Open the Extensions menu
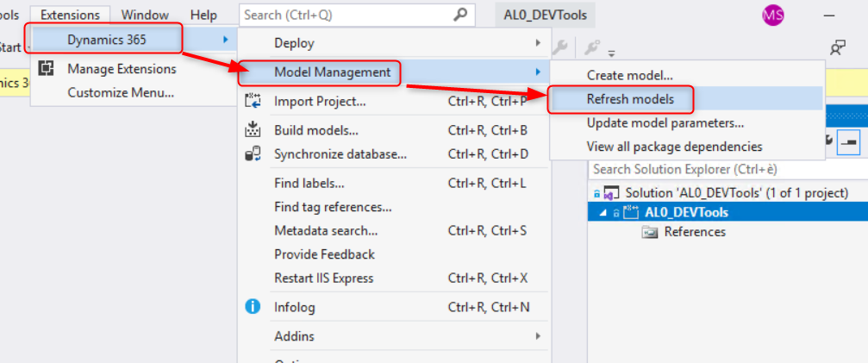Viewport: 868px width, 363px height. click(x=70, y=15)
